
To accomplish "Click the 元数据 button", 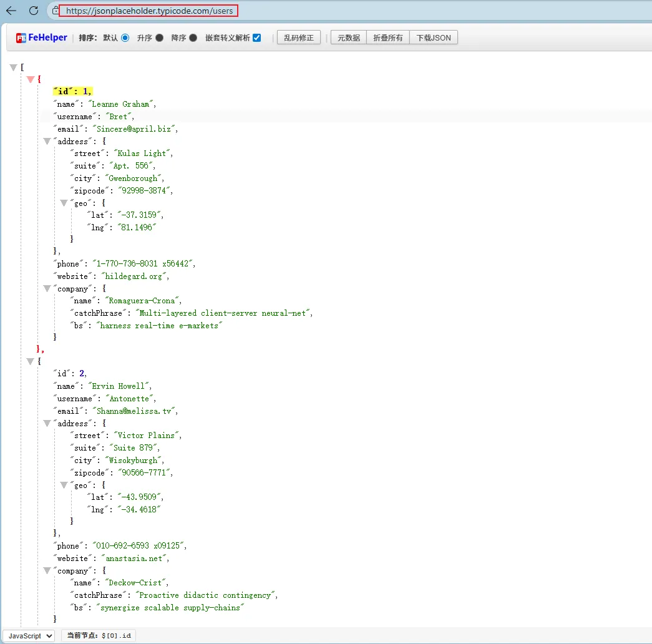I will (348, 37).
